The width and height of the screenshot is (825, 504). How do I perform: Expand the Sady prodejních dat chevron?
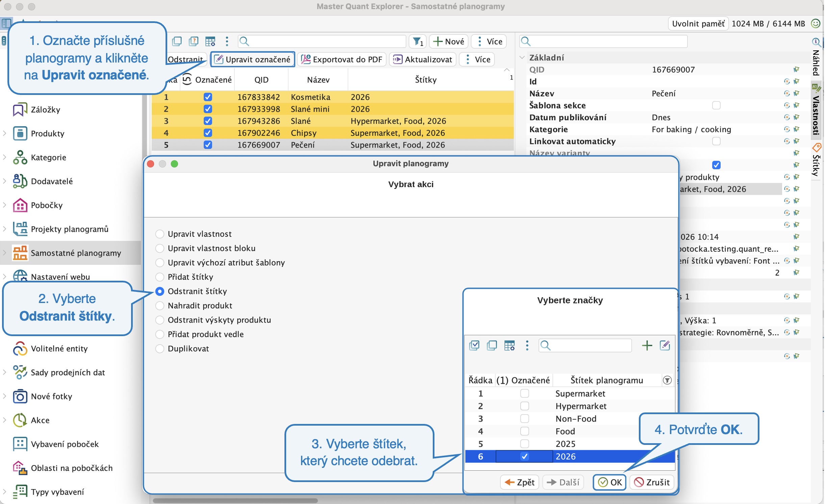coord(4,372)
